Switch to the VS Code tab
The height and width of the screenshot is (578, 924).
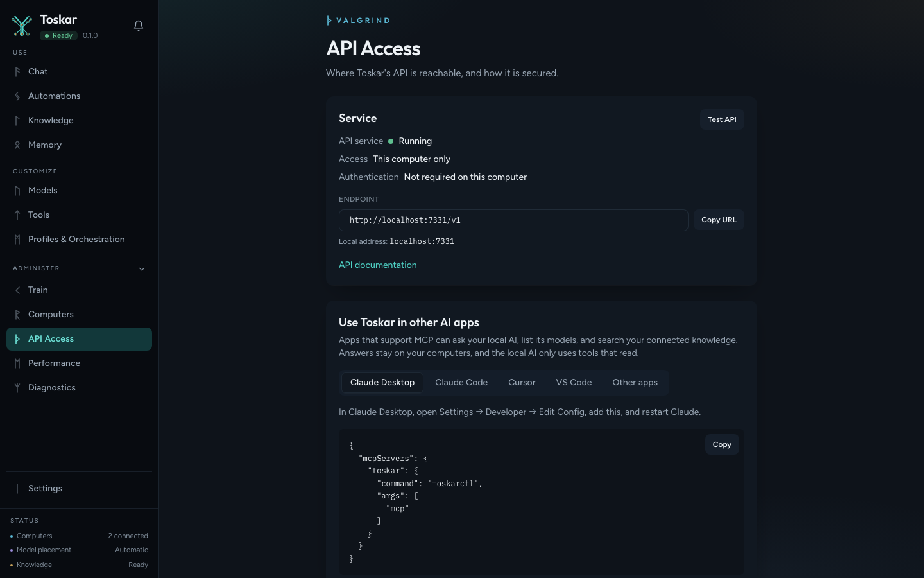click(x=574, y=383)
